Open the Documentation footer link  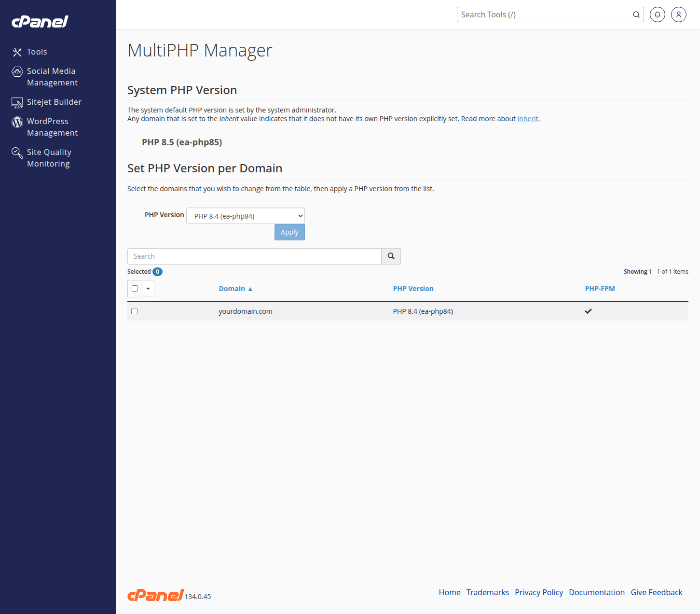point(597,592)
